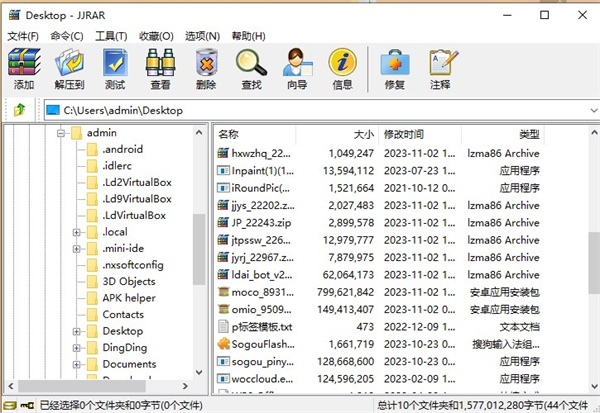Click the archive icon of JP_22243.zip
The image size is (600, 413).
[x=223, y=222]
